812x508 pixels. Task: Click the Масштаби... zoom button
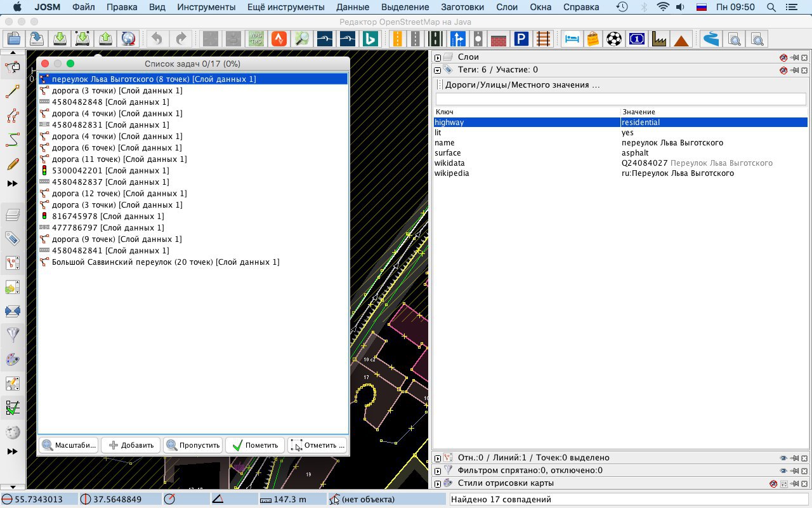pyautogui.click(x=69, y=445)
